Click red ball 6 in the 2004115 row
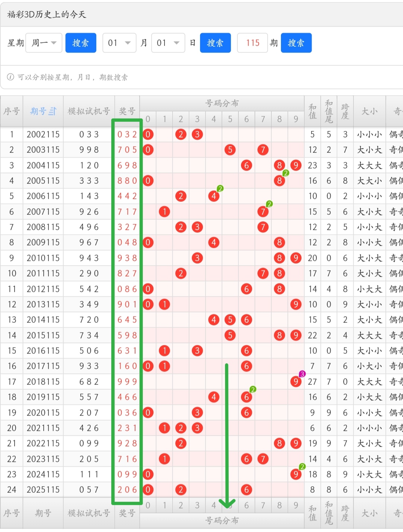The width and height of the screenshot is (403, 532). (247, 165)
